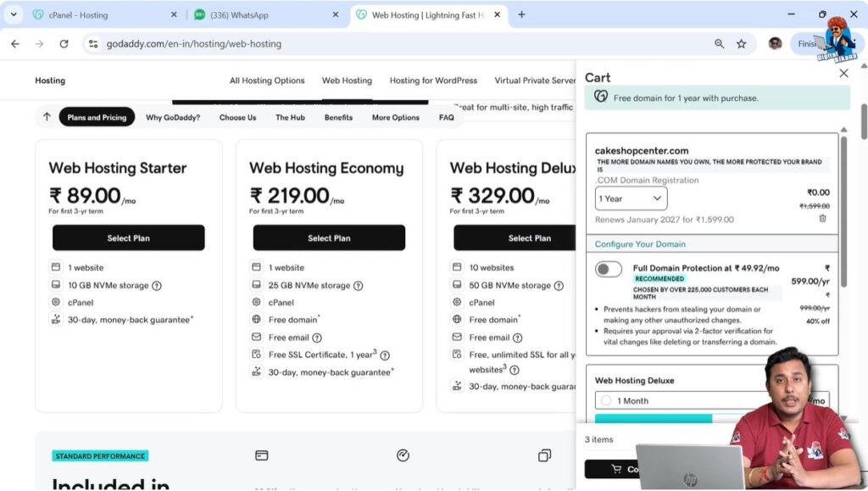Viewport: 868px width, 491px height.
Task: Select the 1 Month hosting term radio
Action: click(606, 400)
